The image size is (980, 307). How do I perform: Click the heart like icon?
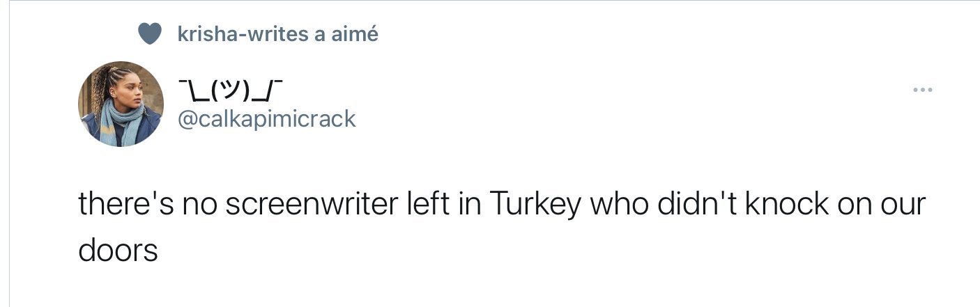click(x=150, y=33)
